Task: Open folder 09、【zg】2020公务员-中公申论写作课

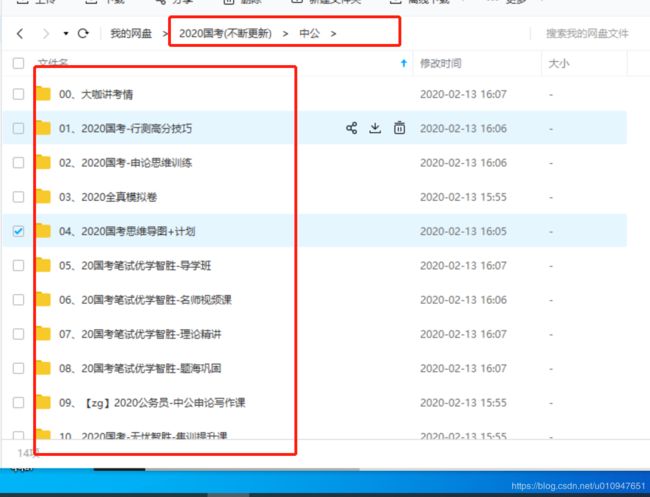Action: [152, 403]
